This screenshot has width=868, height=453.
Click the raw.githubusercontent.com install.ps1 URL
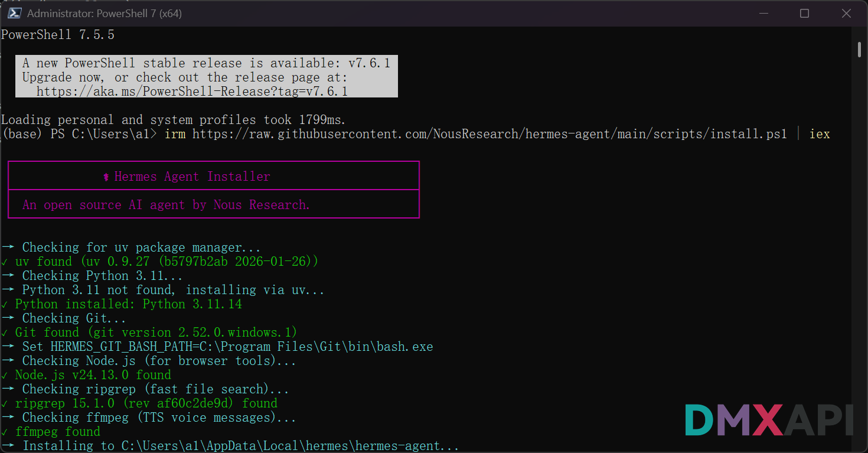click(490, 134)
